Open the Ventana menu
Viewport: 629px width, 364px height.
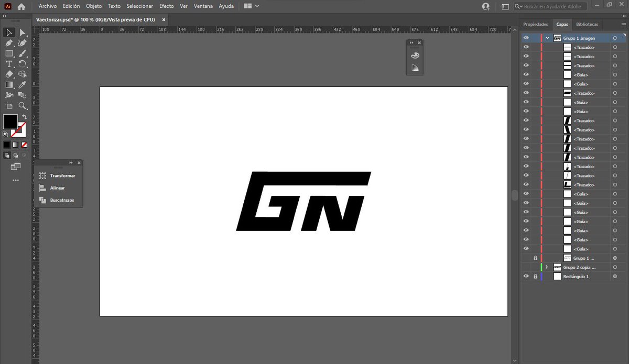coord(203,6)
